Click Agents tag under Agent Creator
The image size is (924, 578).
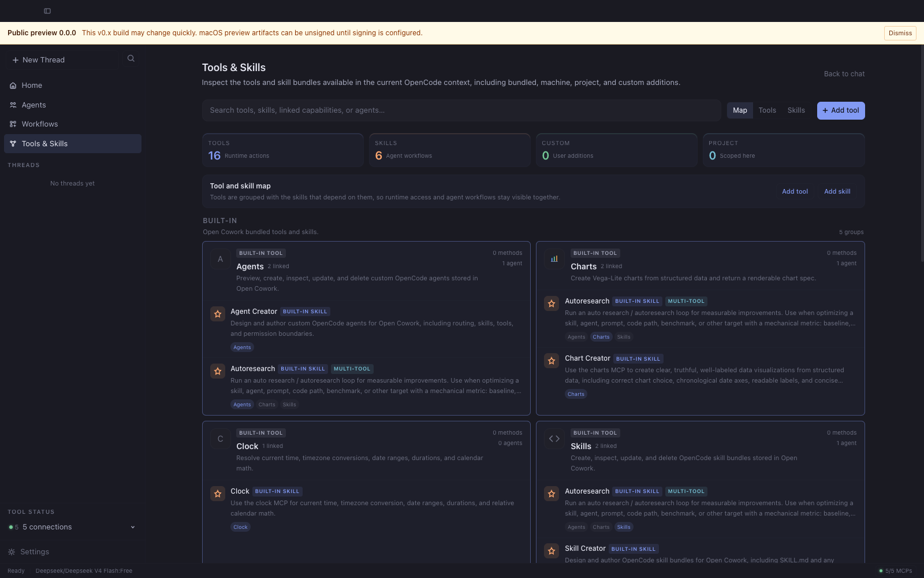[x=242, y=347]
